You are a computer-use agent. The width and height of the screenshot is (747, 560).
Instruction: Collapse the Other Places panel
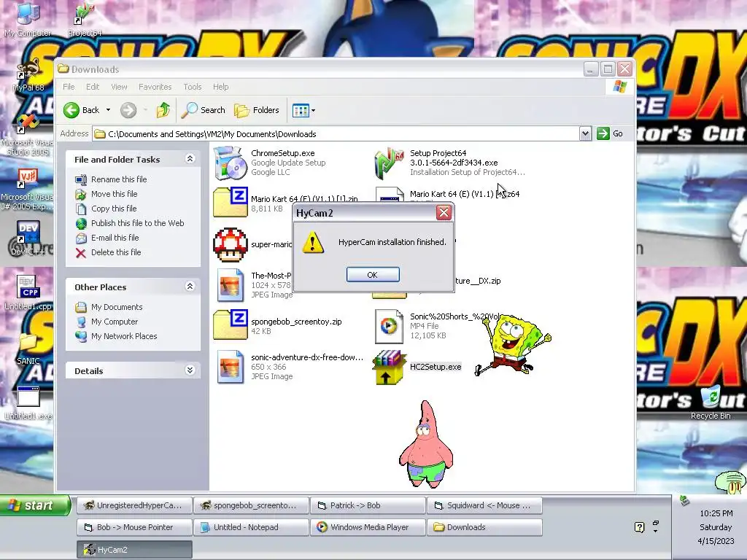pos(190,287)
